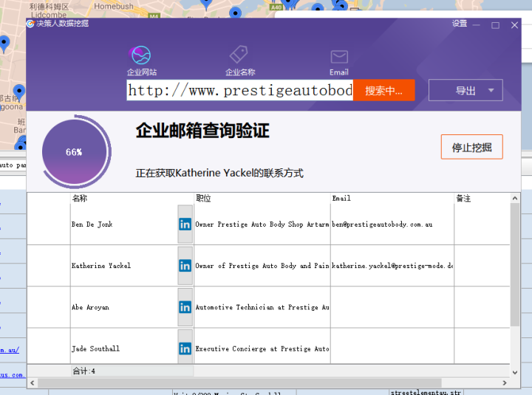532x395 pixels.
Task: Maximize the 决策人数据挖掘 window
Action: click(x=495, y=25)
